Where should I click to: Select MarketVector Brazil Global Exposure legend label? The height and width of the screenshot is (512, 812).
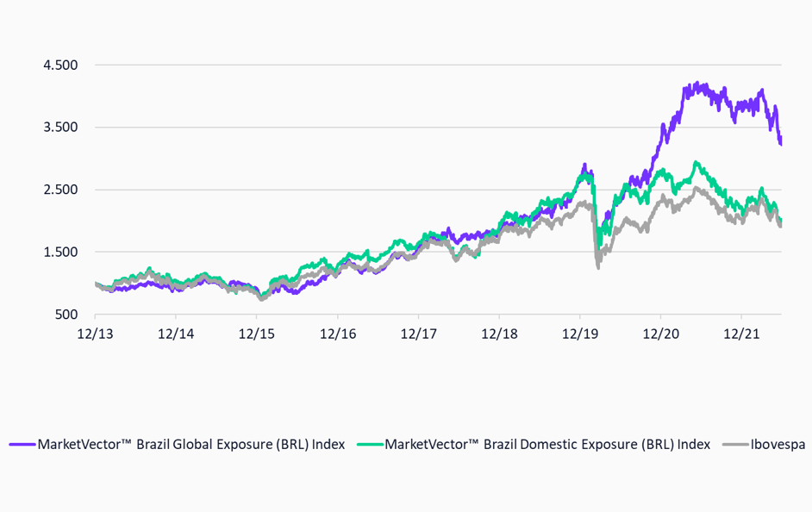[x=191, y=445]
